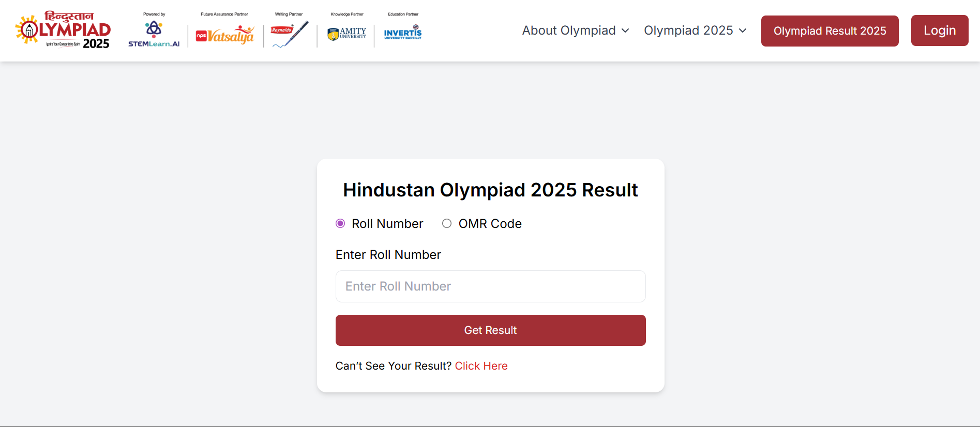This screenshot has height=427, width=980.
Task: Open the Olympiad Result 2025 page
Action: click(830, 31)
